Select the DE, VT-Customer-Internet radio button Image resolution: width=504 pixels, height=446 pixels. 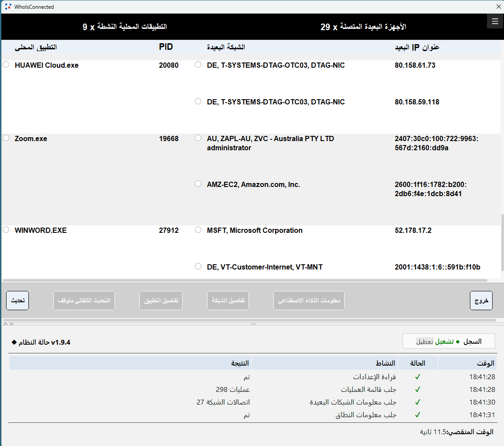[198, 266]
